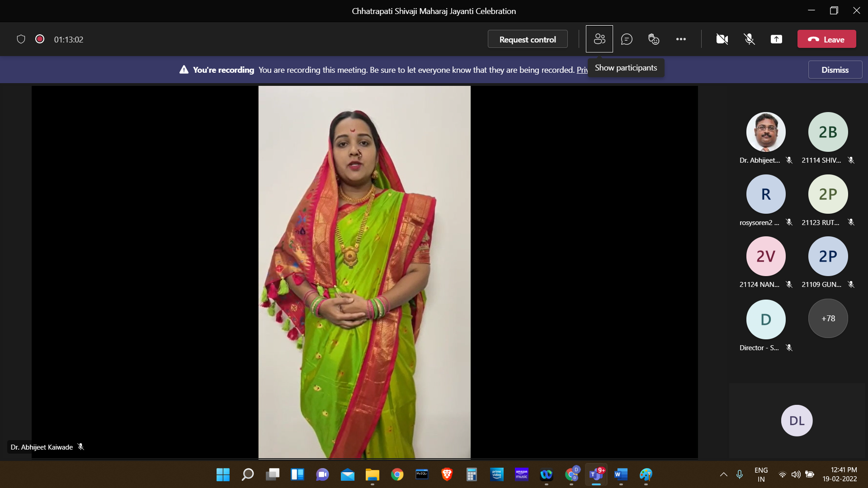This screenshot has width=868, height=488.
Task: Click the recording indicator red dot
Action: click(40, 39)
